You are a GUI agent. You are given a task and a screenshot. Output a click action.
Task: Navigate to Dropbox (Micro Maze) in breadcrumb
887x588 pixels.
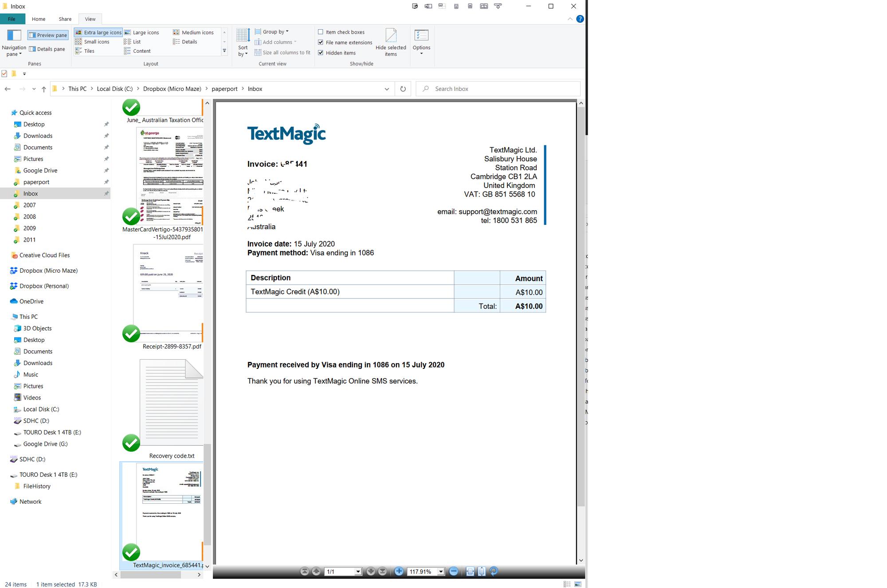pyautogui.click(x=172, y=89)
